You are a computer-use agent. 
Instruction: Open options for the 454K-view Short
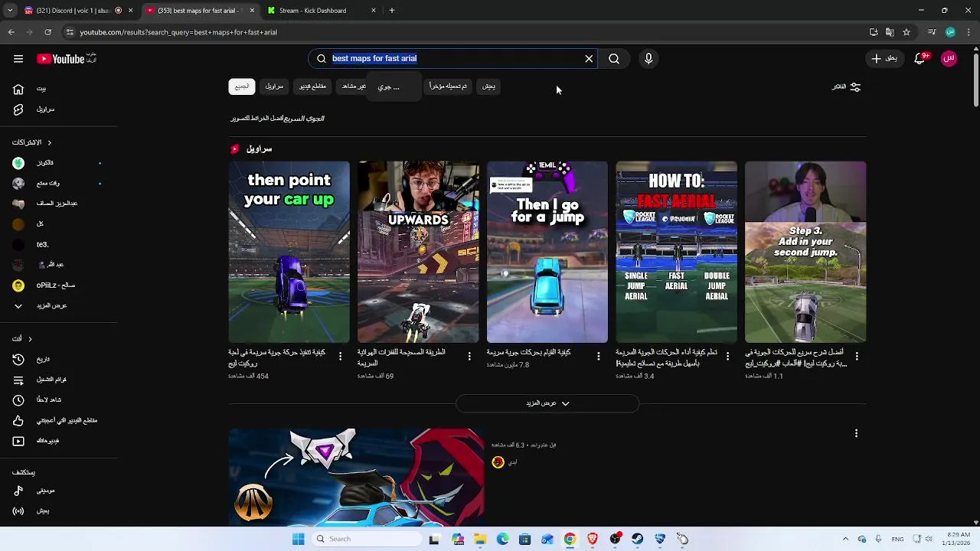pos(340,356)
